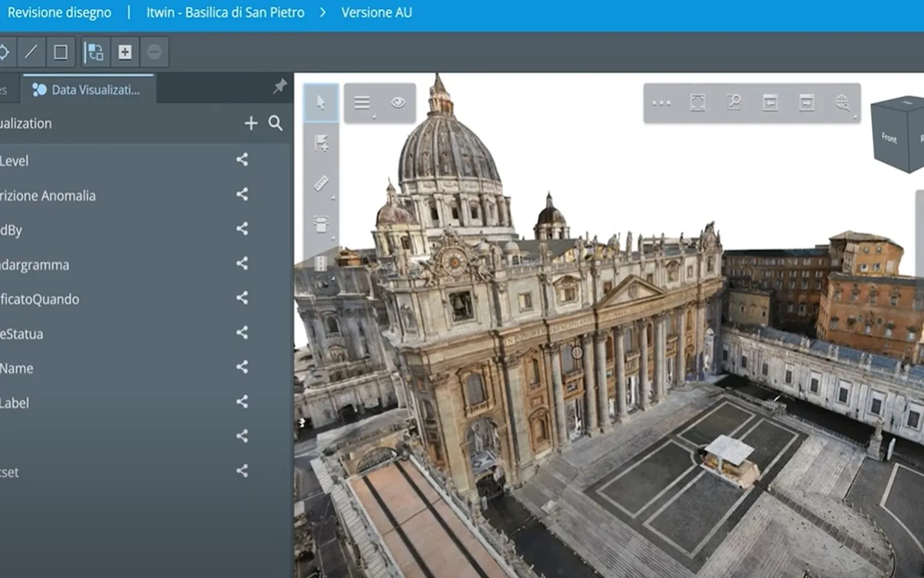This screenshot has height=578, width=924.
Task: Select the line drawing tool
Action: 31,52
